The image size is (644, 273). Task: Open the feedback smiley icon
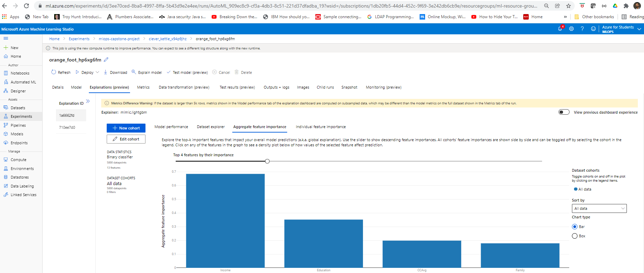[593, 29]
